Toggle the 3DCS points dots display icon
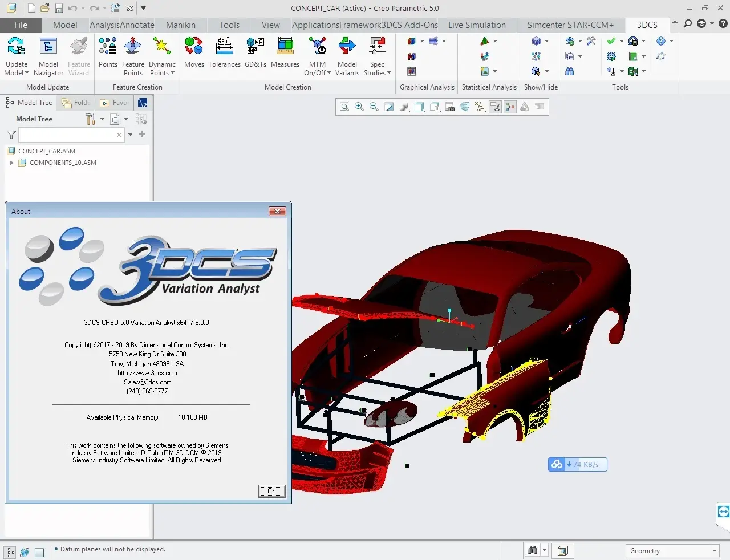 click(536, 56)
